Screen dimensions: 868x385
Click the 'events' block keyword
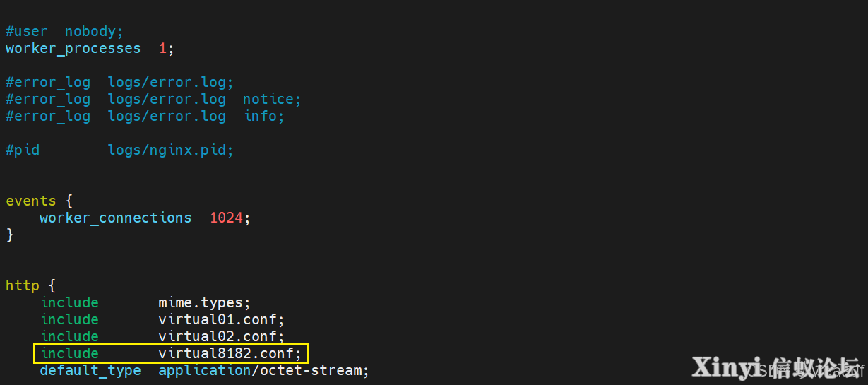point(31,201)
